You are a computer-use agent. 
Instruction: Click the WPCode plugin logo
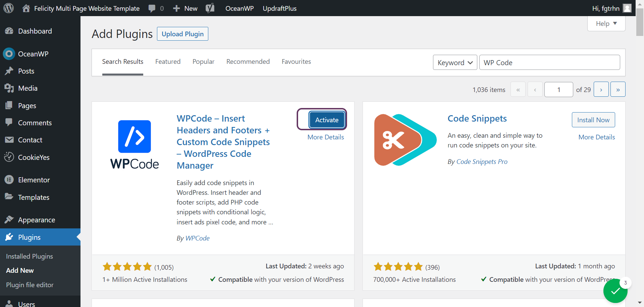click(x=135, y=144)
